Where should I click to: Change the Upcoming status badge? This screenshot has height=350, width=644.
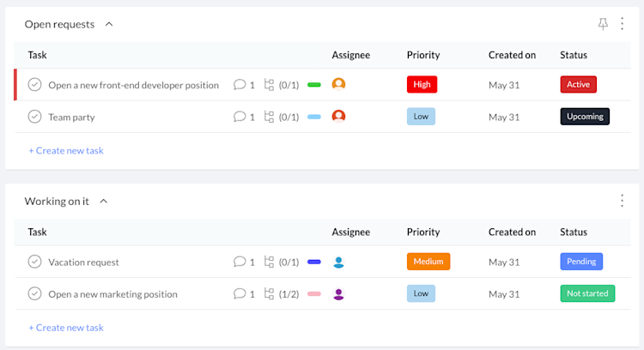(585, 117)
